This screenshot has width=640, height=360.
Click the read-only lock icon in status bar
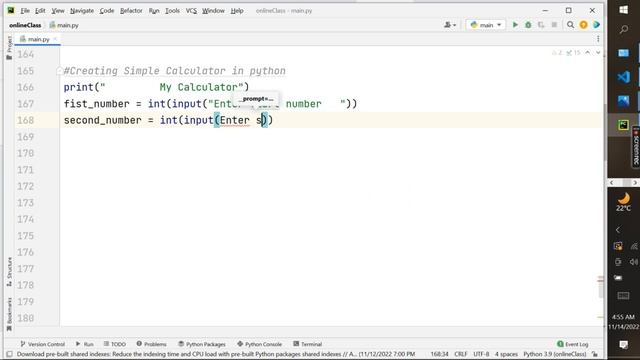point(595,354)
